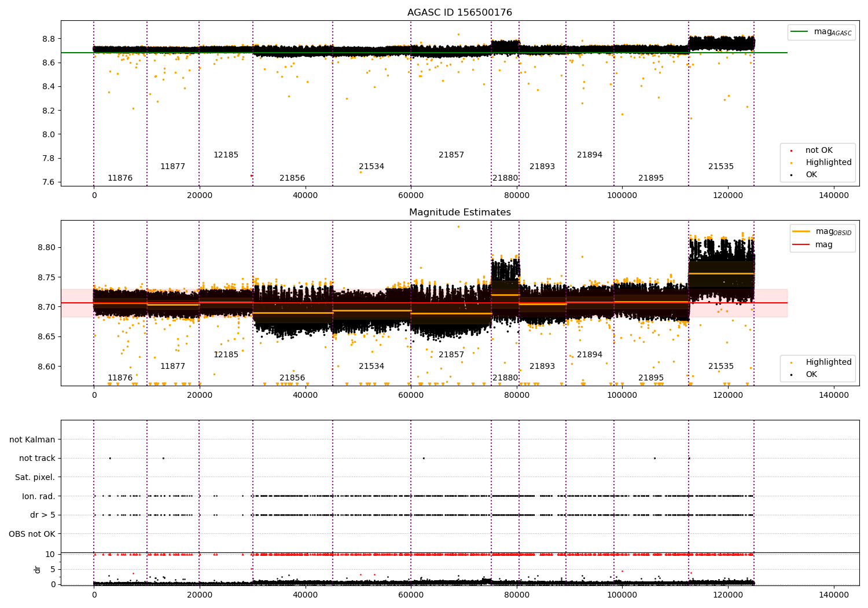The width and height of the screenshot is (868, 608).
Task: Click OBSID label 12185 in the top plot
Action: (x=226, y=155)
